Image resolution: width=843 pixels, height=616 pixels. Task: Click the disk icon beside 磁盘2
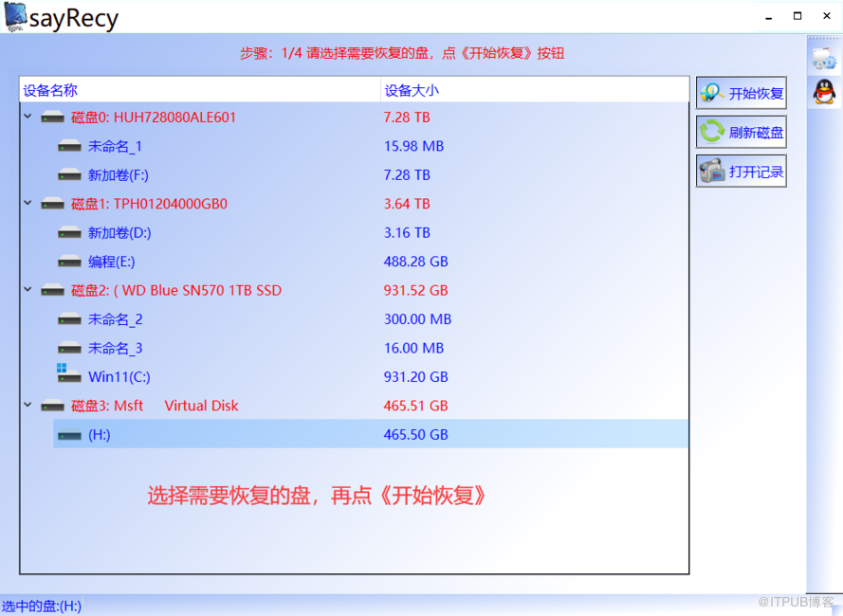pyautogui.click(x=53, y=291)
